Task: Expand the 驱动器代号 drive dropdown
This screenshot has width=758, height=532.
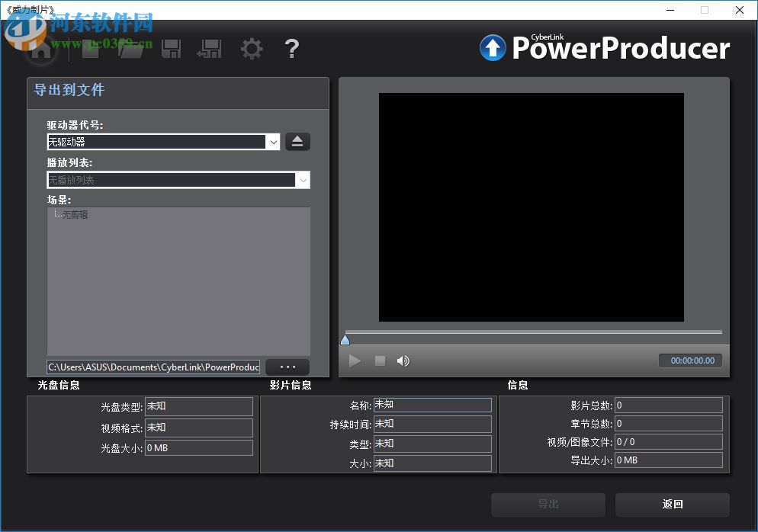Action: coord(273,142)
